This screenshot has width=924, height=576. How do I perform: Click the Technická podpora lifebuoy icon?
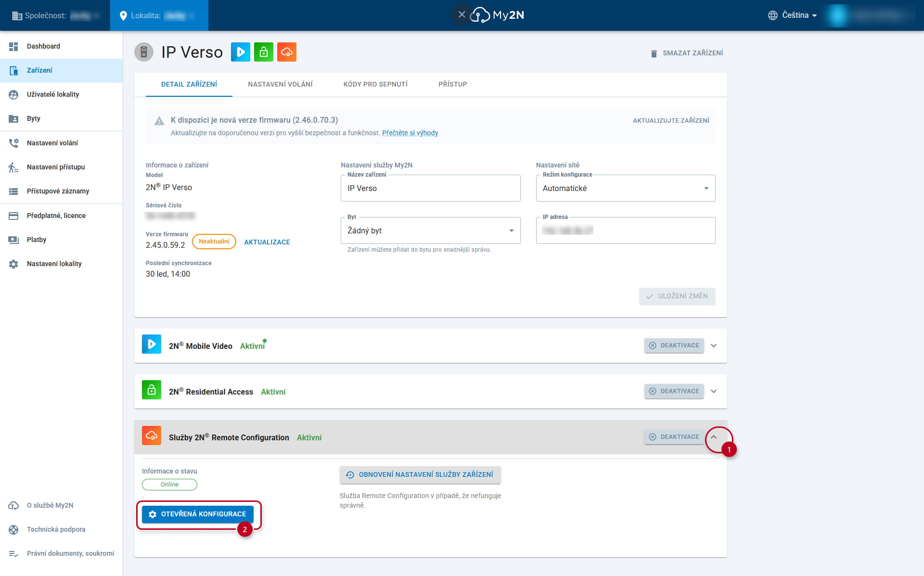pos(13,529)
